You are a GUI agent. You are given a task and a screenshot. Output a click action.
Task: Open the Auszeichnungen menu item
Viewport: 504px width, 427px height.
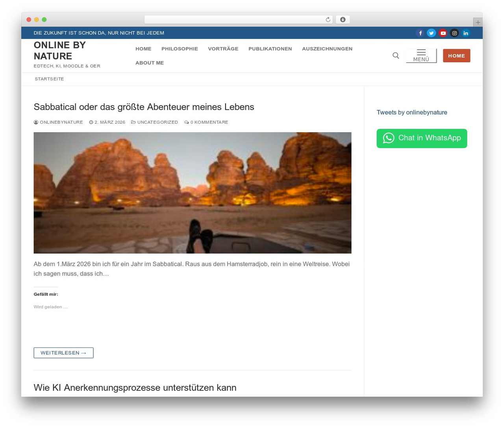click(x=327, y=49)
